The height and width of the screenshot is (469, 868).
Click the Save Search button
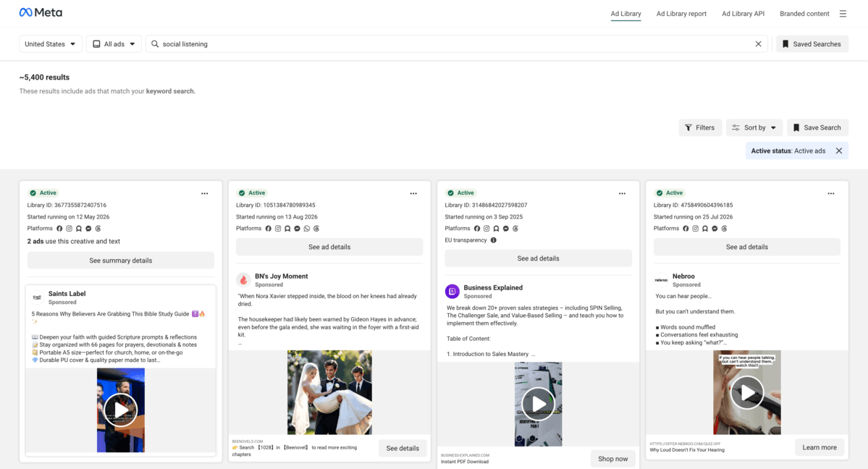[x=817, y=127]
